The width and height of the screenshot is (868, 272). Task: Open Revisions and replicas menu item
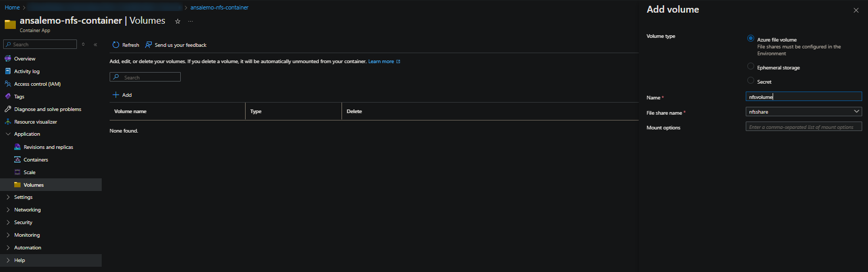(48, 147)
